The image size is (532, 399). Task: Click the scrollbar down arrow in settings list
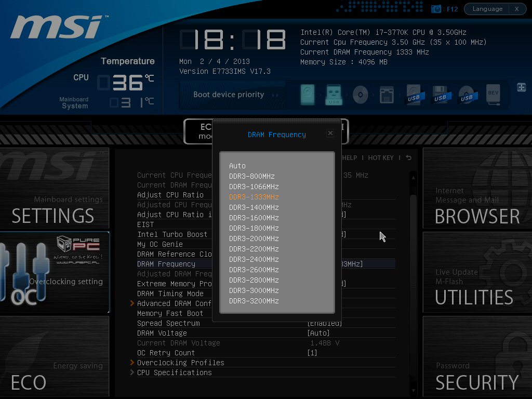[x=413, y=391]
